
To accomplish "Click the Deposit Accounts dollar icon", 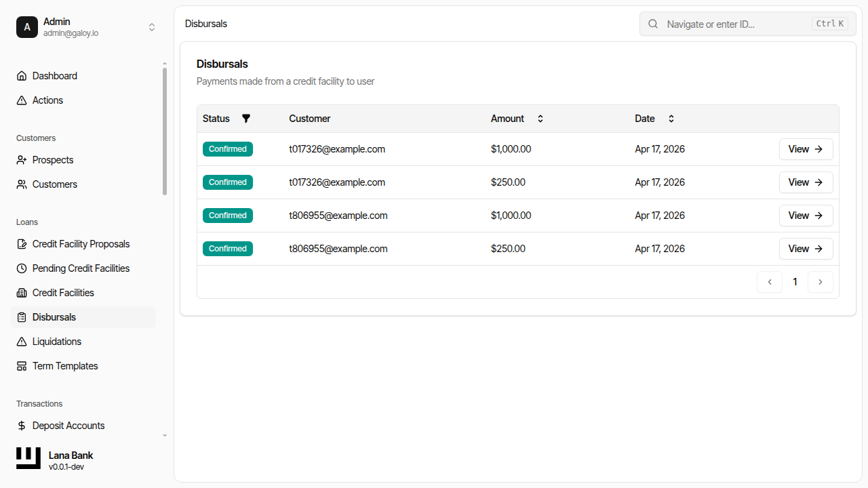I will [22, 426].
